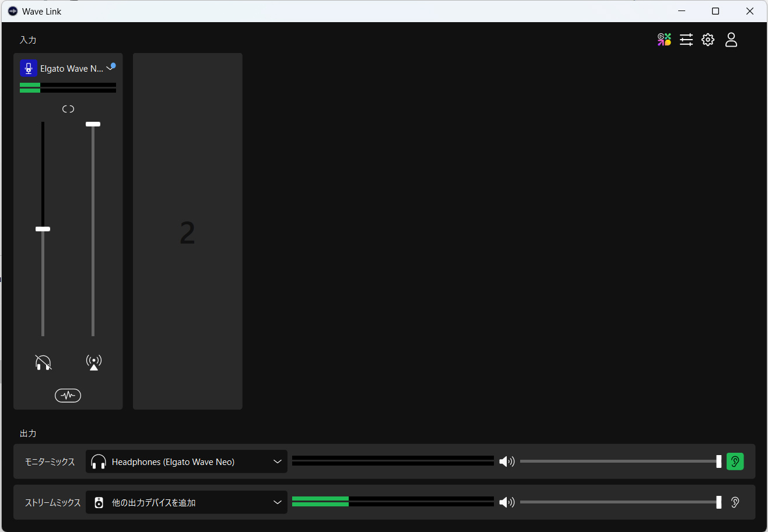Toggle the stream broadcast mute on mic channel
The image size is (768, 532).
93,362
